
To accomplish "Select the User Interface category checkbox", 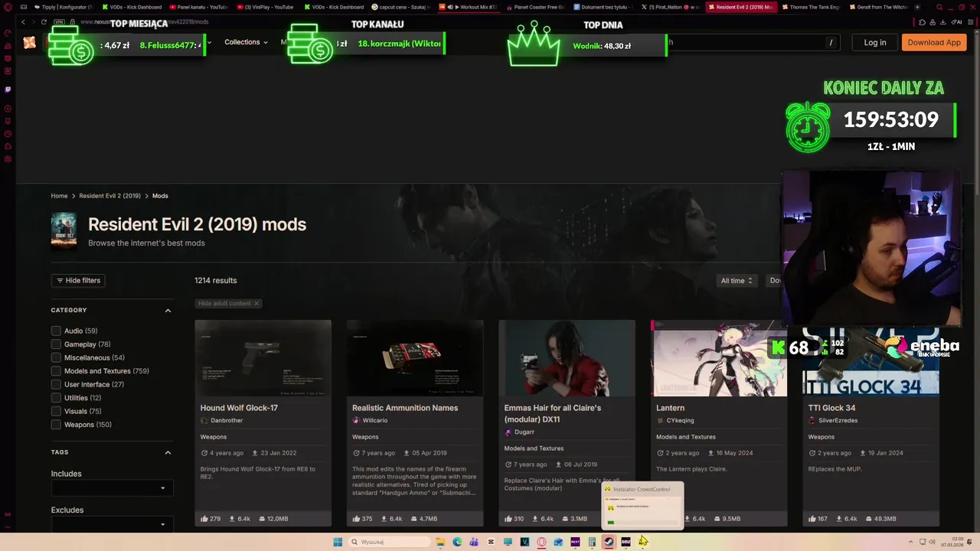I will [56, 384].
